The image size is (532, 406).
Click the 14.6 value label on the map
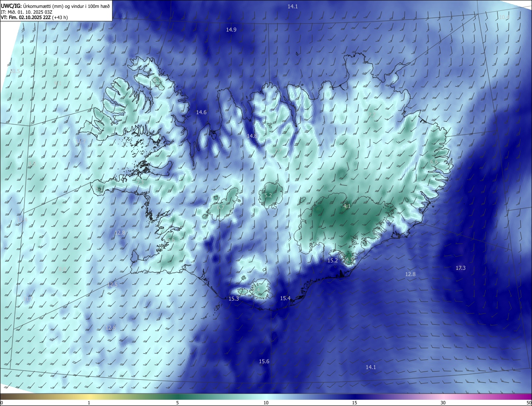pos(201,113)
